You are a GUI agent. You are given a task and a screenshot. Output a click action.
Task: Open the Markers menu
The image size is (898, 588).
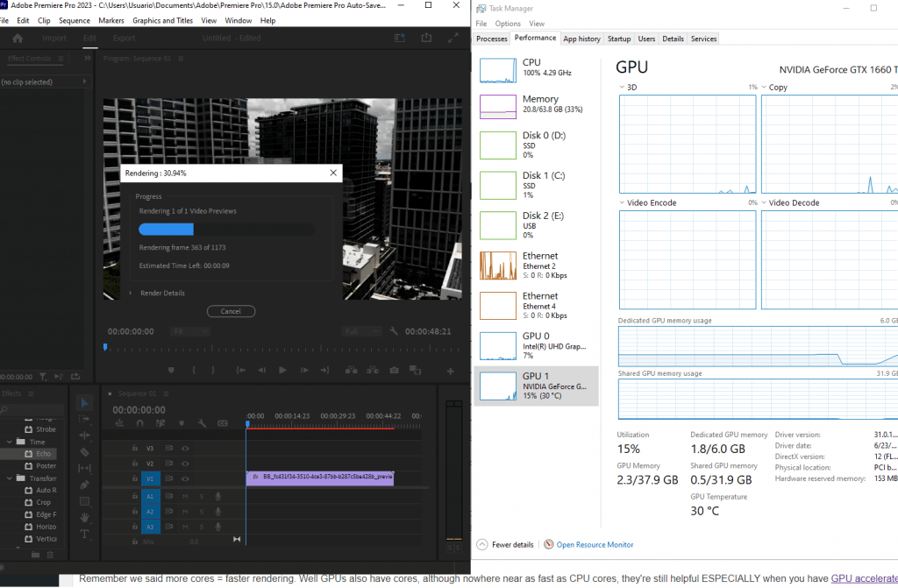111,21
